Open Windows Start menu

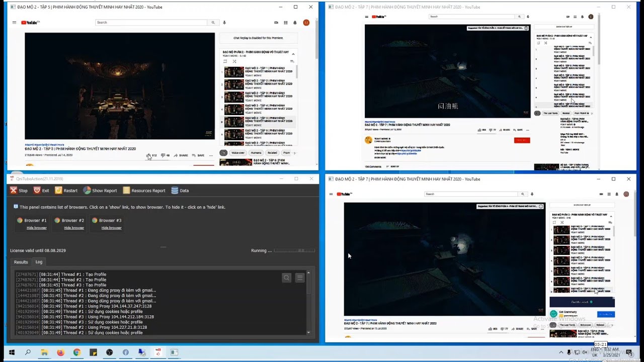click(12, 352)
